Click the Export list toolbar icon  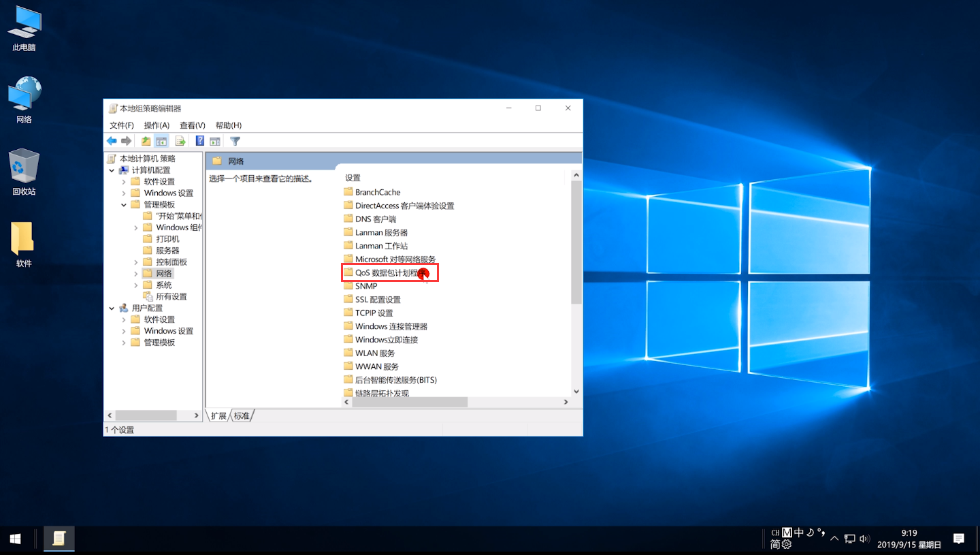tap(180, 141)
